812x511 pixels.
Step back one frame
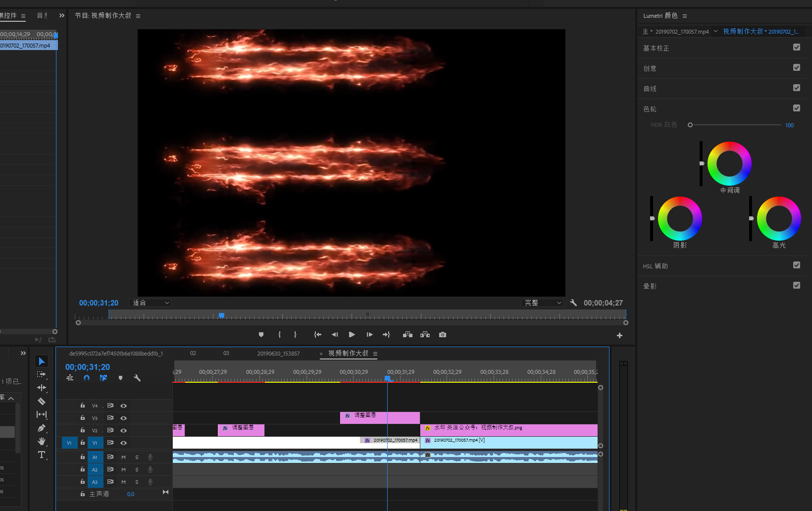tap(335, 335)
